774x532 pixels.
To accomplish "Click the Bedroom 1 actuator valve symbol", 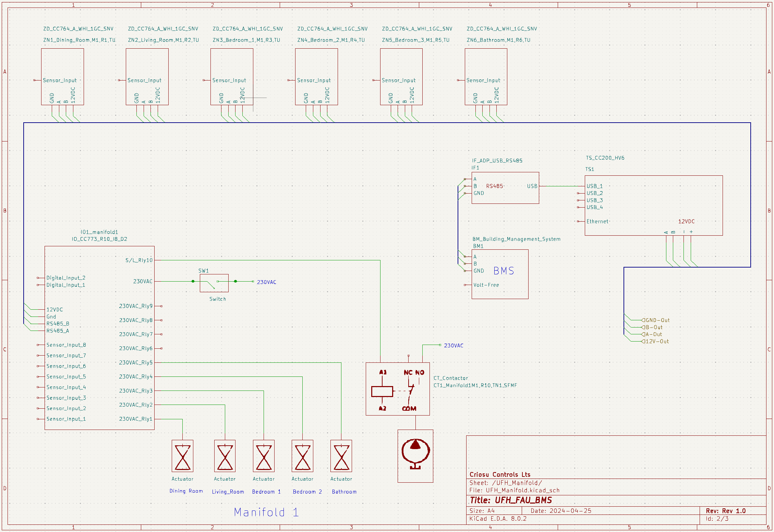I will coord(264,457).
